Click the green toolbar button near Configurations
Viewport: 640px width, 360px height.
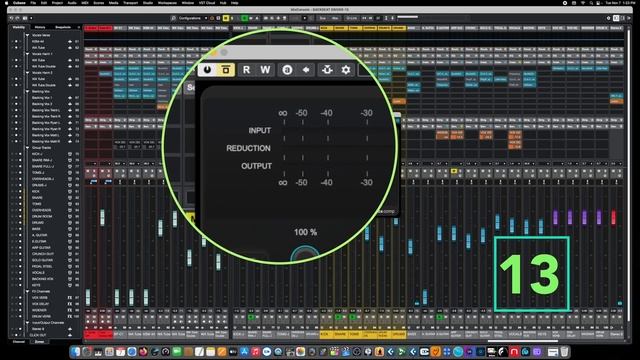(244, 18)
